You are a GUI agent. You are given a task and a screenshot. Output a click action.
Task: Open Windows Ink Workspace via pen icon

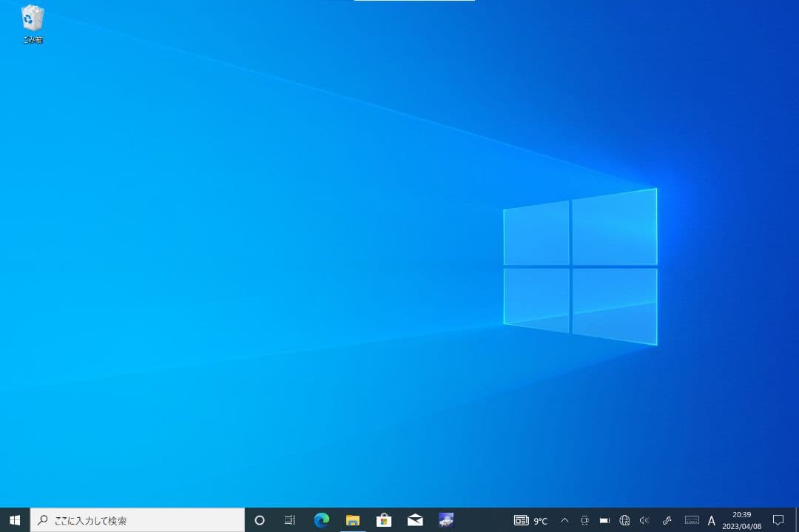click(667, 520)
